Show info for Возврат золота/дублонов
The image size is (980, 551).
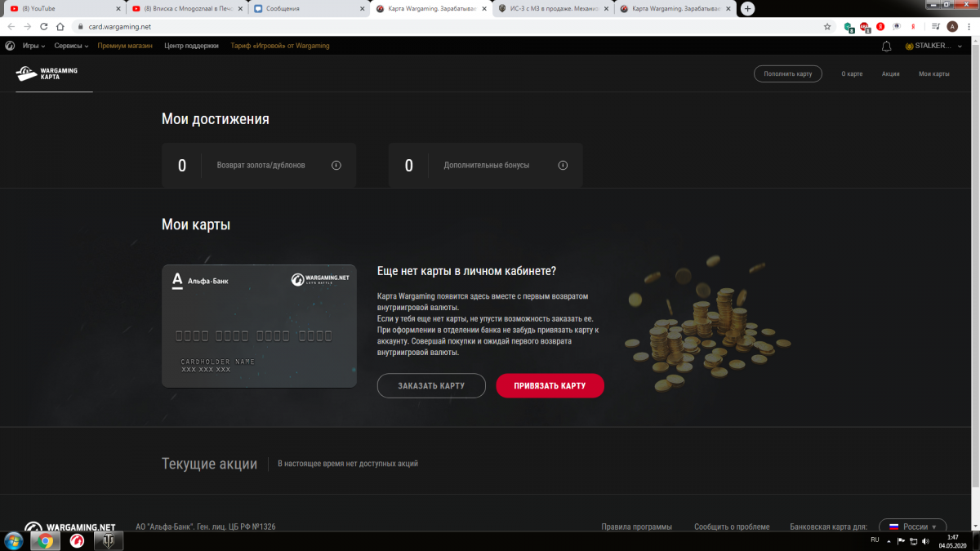[336, 165]
